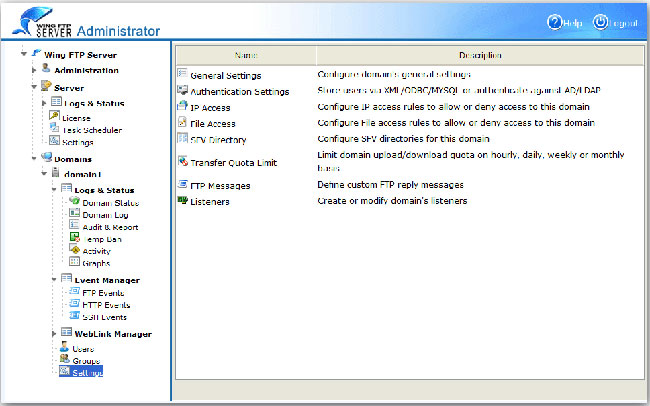Click the File Access row icon

[x=182, y=122]
